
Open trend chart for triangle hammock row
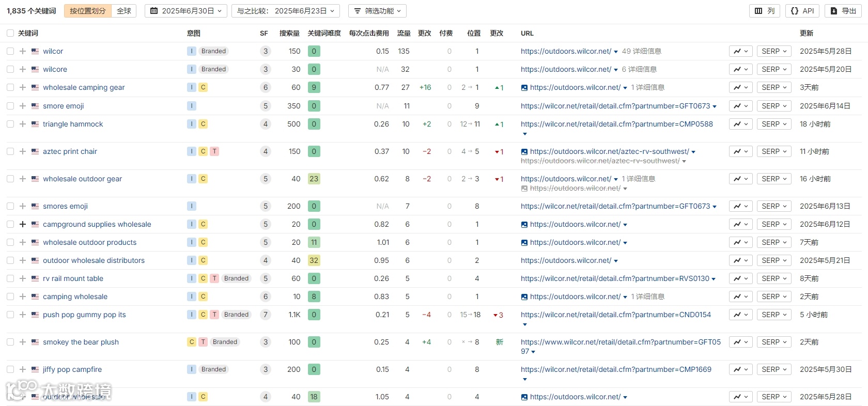coord(740,124)
